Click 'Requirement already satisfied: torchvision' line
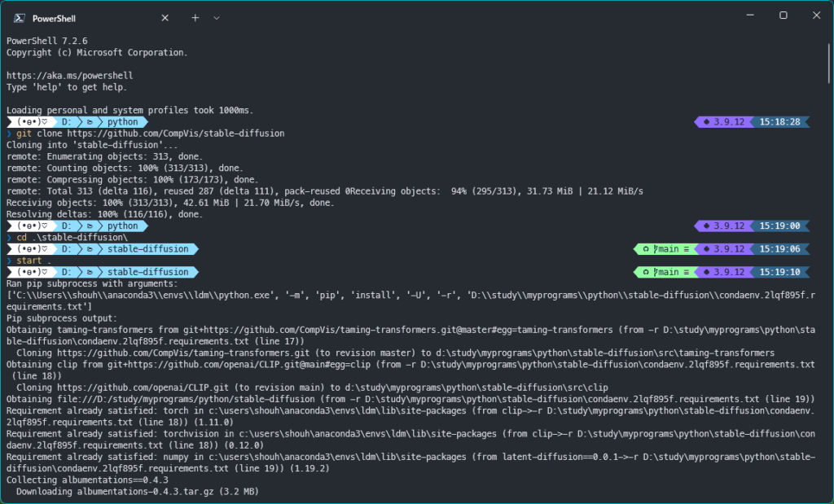834x504 pixels. point(410,440)
